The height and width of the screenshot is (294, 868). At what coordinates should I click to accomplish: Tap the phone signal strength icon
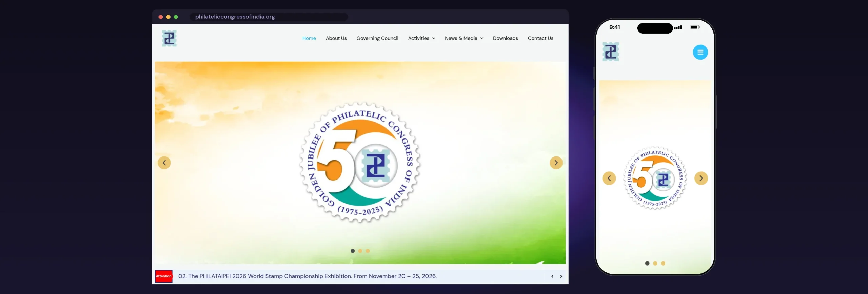click(x=678, y=27)
